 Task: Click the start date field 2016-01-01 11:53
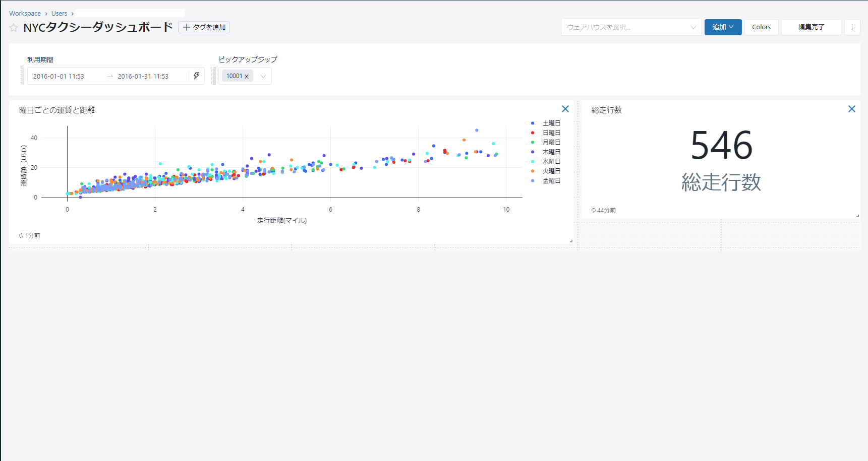pyautogui.click(x=59, y=77)
